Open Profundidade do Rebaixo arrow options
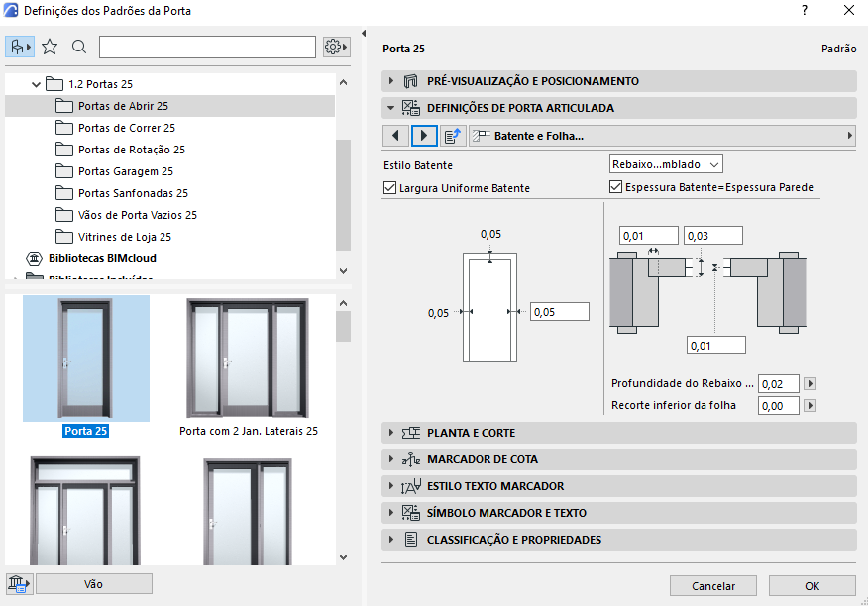 coord(810,383)
